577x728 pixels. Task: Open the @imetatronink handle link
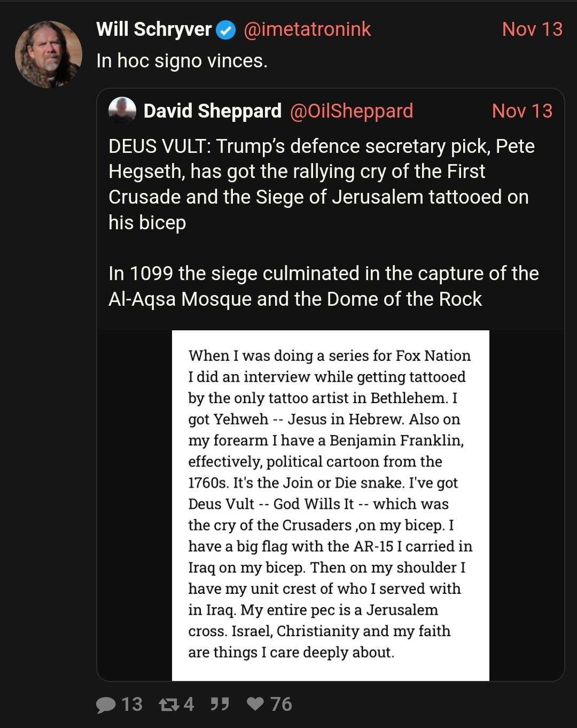point(307,29)
